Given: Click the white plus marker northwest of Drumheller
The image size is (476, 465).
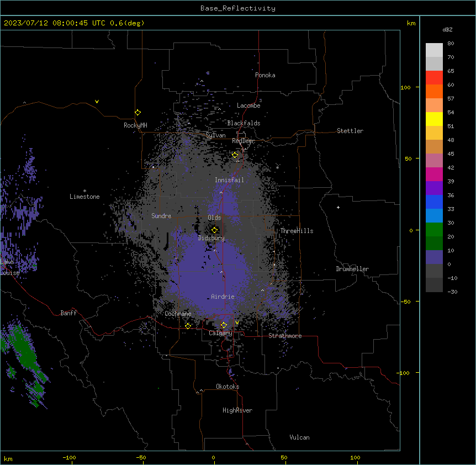Looking at the screenshot, I should click(338, 207).
